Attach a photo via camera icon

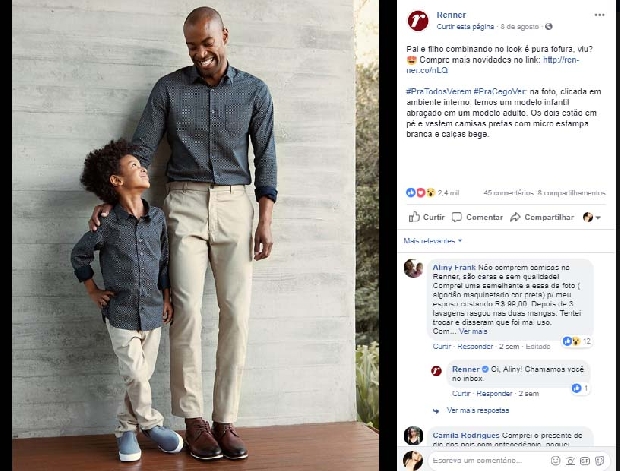570,460
